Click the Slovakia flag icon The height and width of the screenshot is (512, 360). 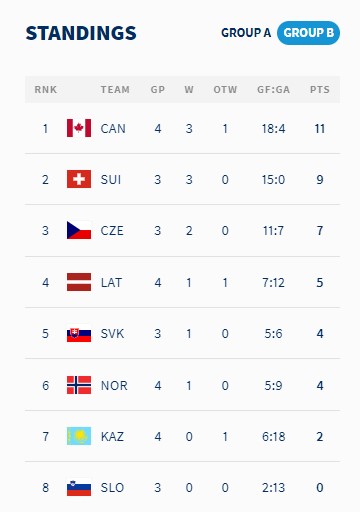coord(79,334)
